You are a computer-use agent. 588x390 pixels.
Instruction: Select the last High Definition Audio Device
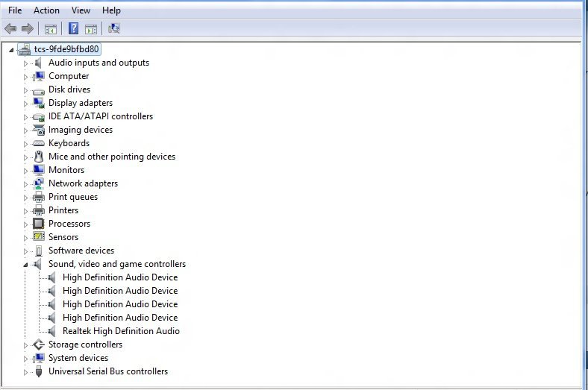[x=119, y=318]
